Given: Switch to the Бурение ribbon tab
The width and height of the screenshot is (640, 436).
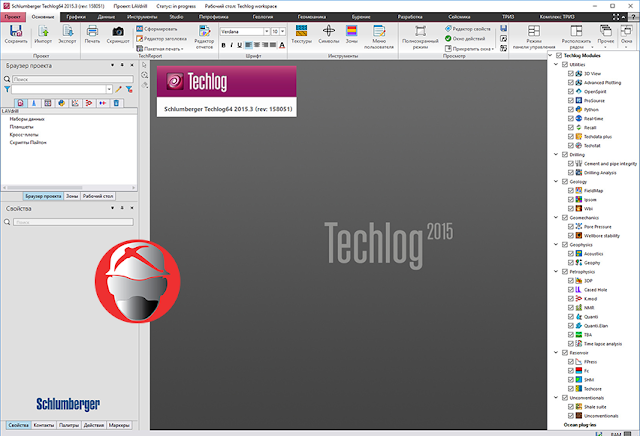Looking at the screenshot, I should pyautogui.click(x=361, y=17).
